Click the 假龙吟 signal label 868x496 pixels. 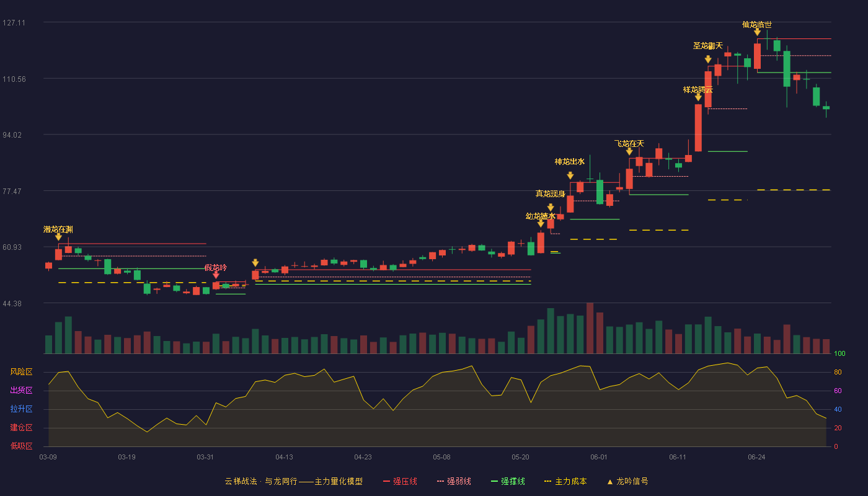tap(216, 267)
